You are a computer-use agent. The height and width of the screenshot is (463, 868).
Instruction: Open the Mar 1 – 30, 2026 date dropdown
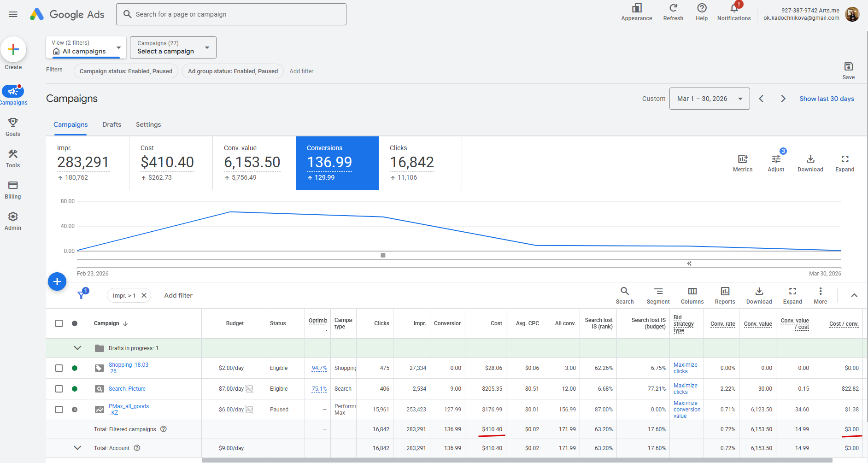(x=710, y=99)
